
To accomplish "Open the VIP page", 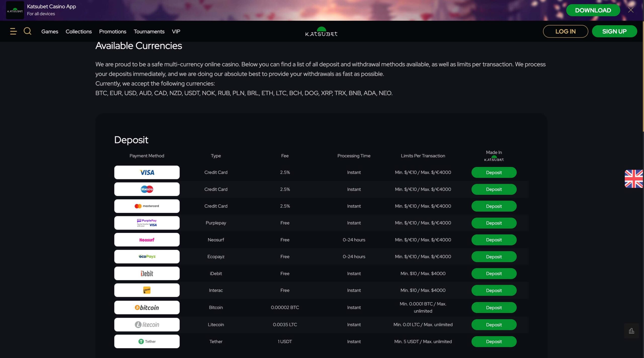I will point(176,31).
